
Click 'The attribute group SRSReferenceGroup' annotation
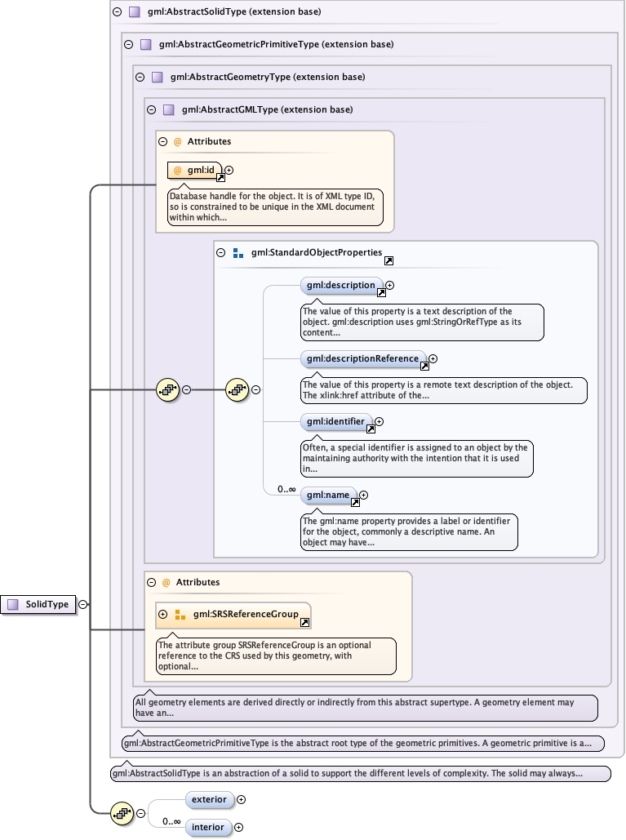[277, 656]
